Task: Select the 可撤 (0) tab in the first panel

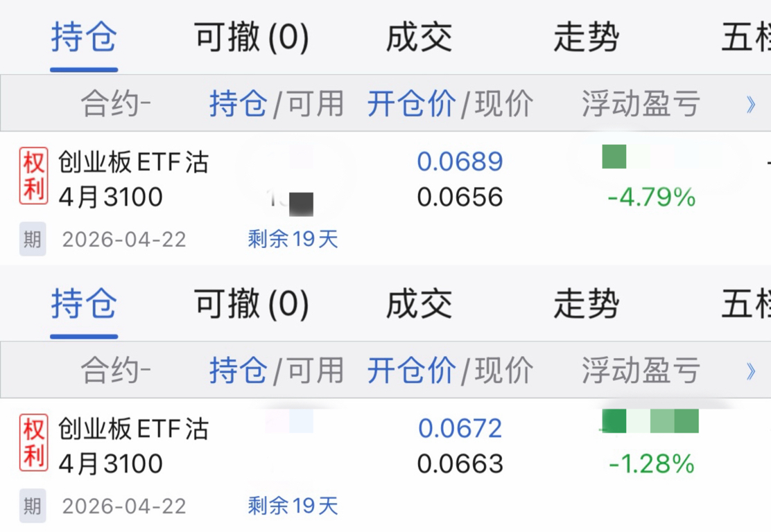Action: tap(251, 37)
